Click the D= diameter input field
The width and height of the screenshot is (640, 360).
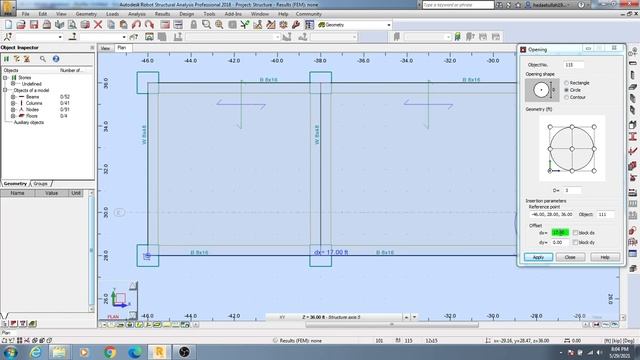(x=572, y=191)
